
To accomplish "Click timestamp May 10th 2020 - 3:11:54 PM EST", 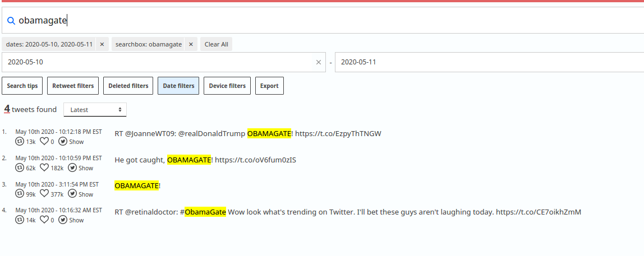I will (x=57, y=184).
